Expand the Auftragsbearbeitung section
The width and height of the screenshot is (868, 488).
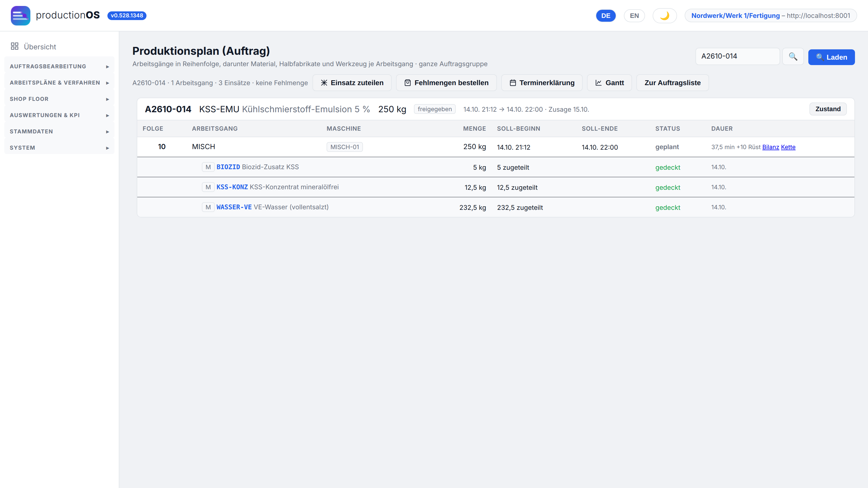pos(59,66)
